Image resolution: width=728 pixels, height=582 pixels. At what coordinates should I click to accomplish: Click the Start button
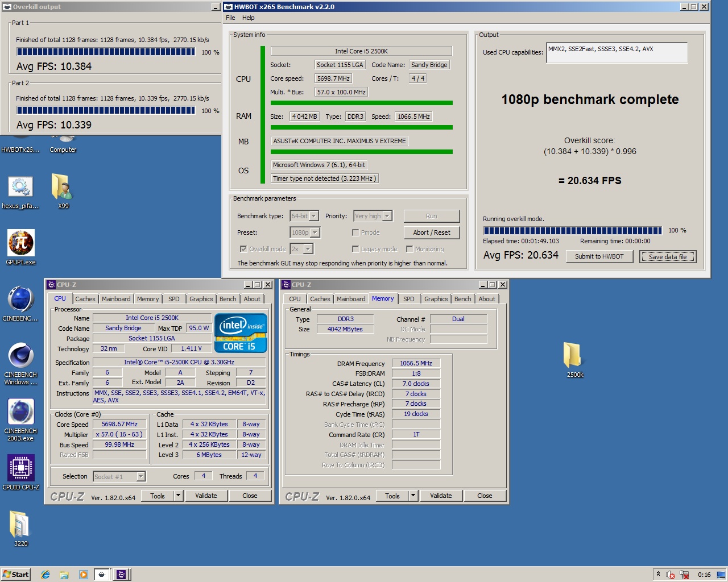coord(15,575)
